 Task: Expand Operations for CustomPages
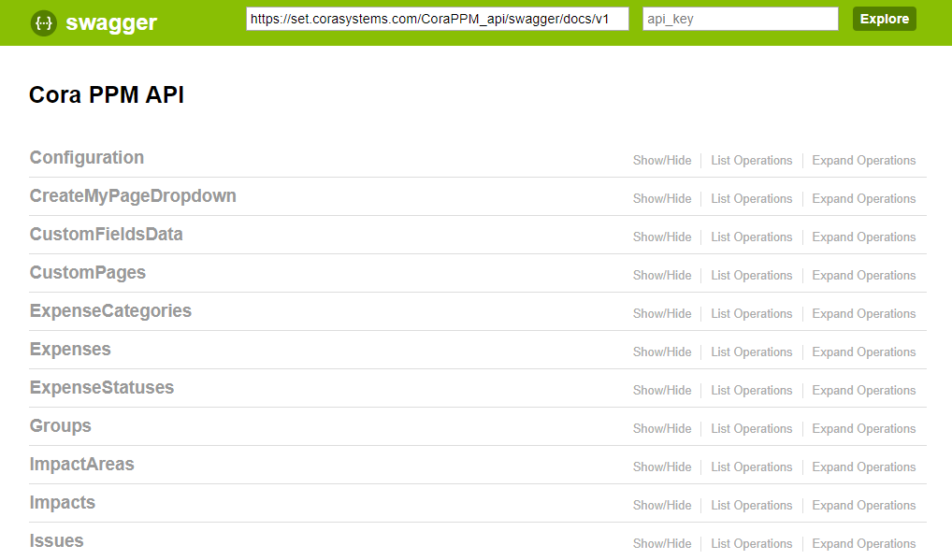point(864,275)
